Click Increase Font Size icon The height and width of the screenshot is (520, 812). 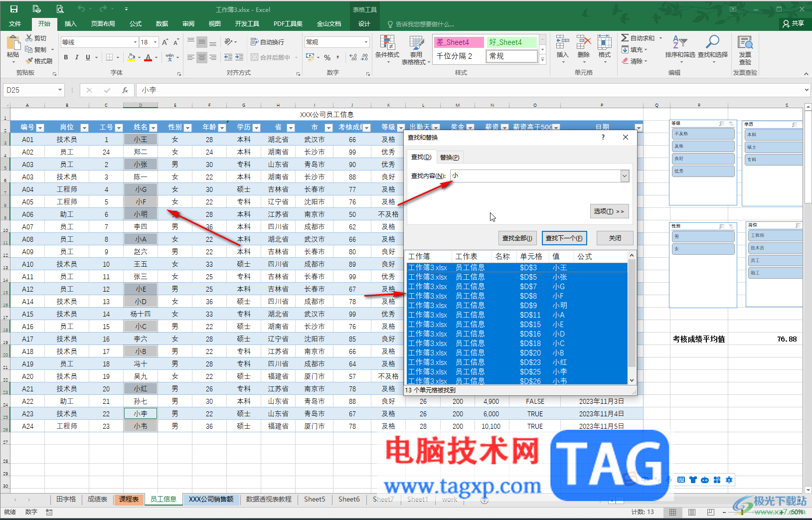(x=165, y=42)
